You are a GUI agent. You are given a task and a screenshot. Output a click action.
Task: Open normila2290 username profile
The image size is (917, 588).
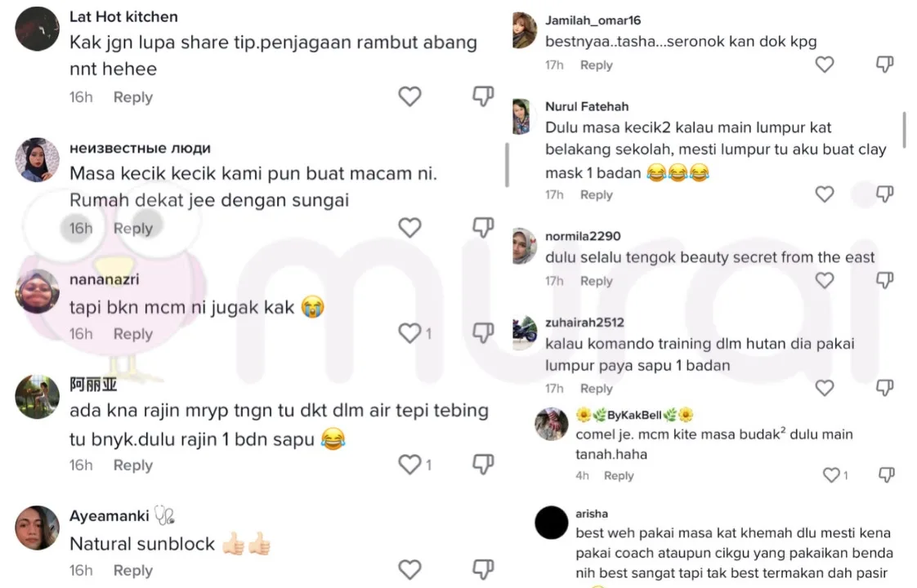coord(583,236)
